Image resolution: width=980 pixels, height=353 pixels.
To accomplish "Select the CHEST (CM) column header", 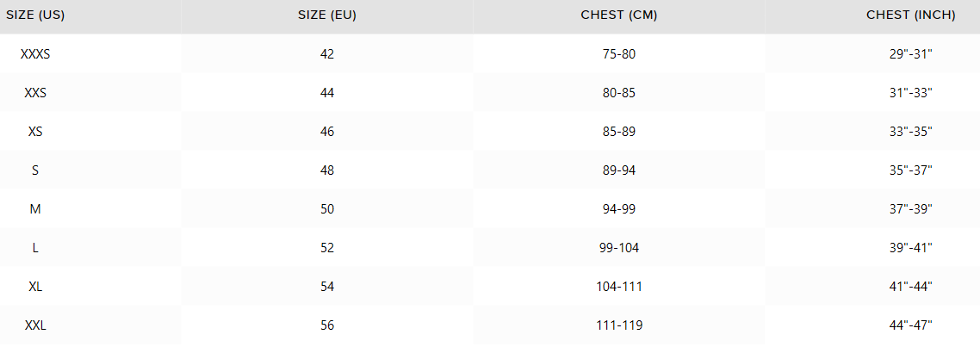I will coord(619,15).
